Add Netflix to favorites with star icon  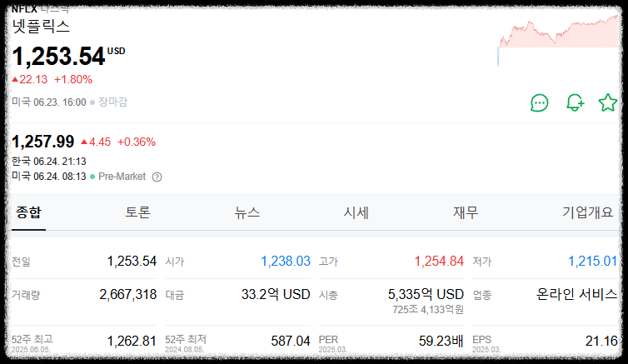(607, 102)
